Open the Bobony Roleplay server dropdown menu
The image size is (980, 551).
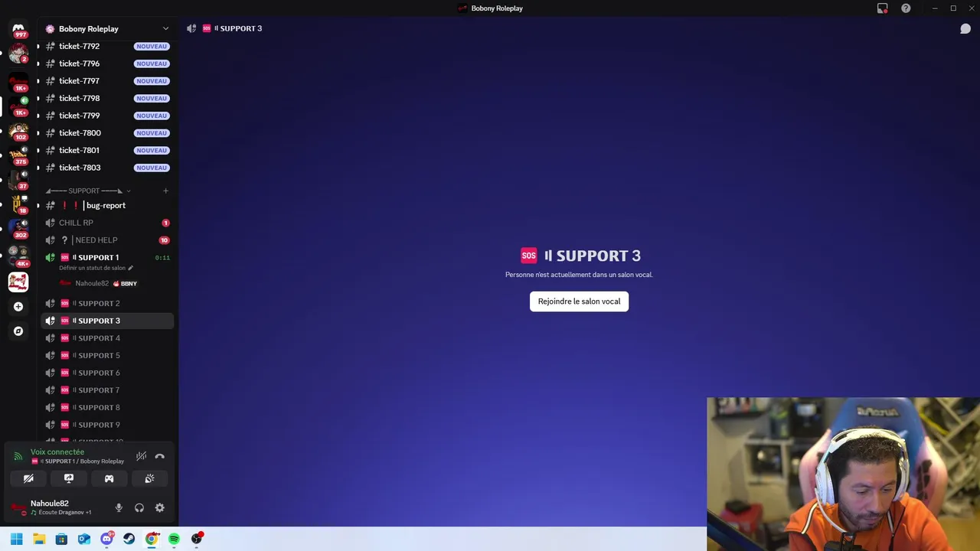[108, 29]
